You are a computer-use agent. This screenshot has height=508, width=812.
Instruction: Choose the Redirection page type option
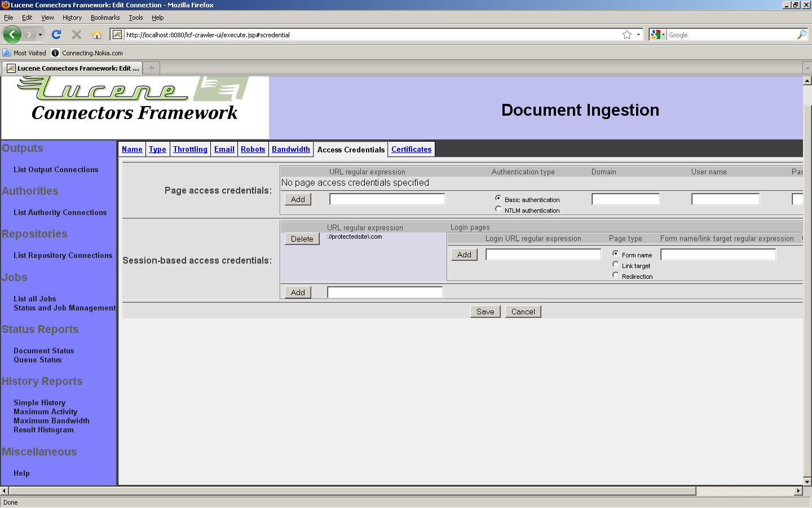point(616,275)
